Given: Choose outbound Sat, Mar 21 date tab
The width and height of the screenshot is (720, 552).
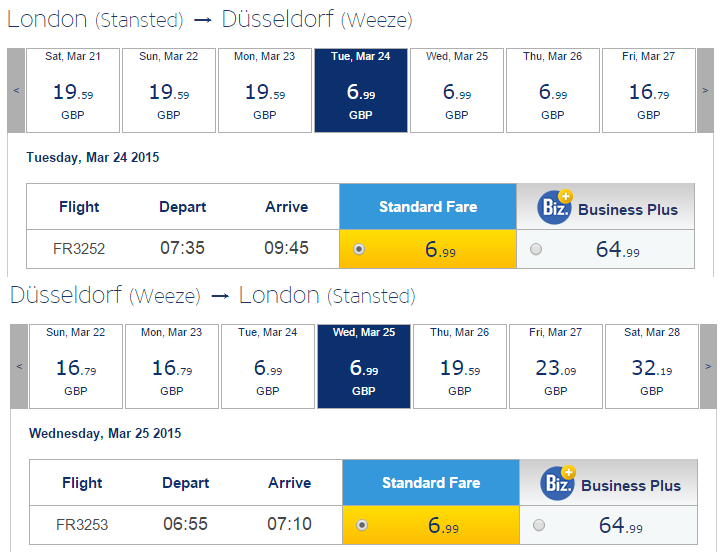Looking at the screenshot, I should point(72,90).
